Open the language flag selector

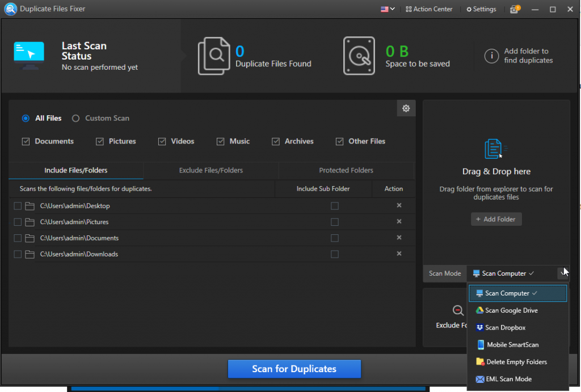tap(388, 9)
